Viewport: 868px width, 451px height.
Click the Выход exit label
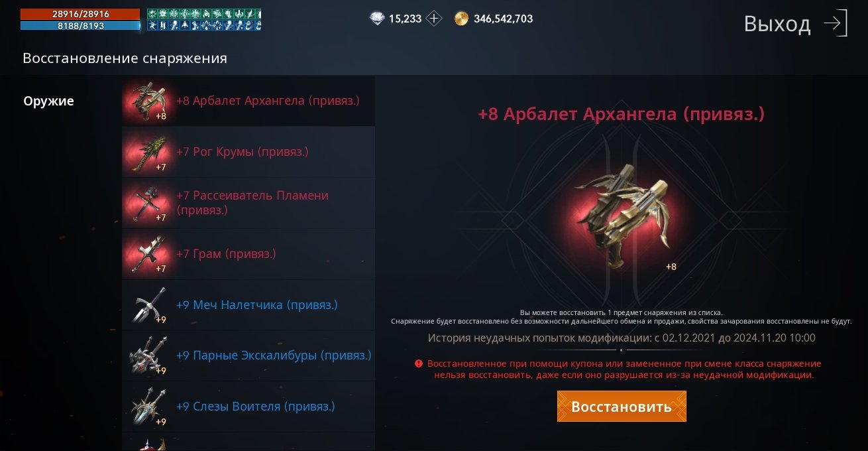pos(777,24)
